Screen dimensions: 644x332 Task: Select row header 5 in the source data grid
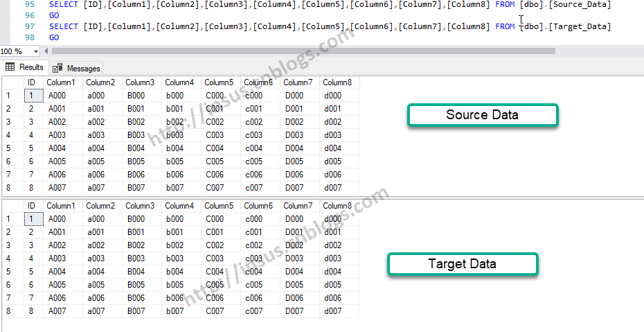pos(8,148)
